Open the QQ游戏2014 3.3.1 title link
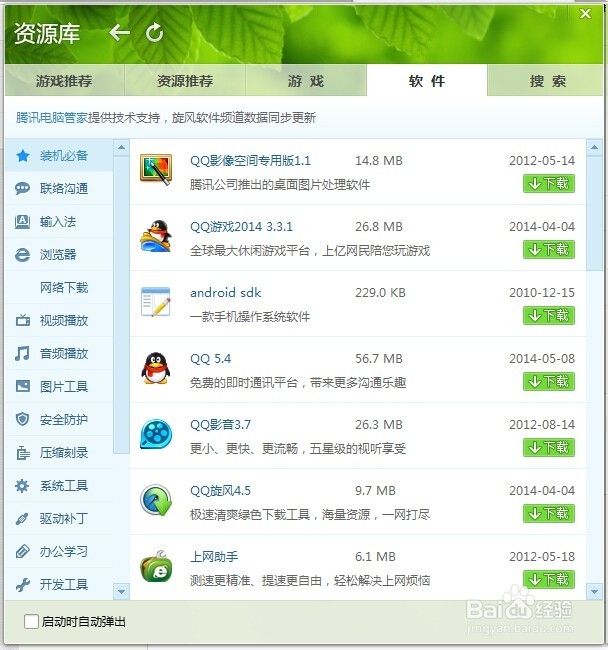Viewport: 608px width, 650px height. (241, 226)
